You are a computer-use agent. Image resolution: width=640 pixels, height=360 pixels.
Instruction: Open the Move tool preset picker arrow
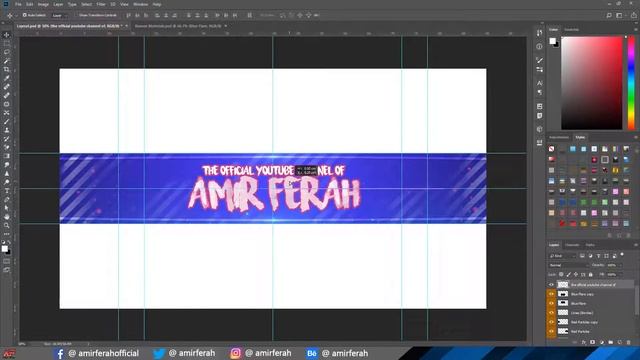click(16, 16)
